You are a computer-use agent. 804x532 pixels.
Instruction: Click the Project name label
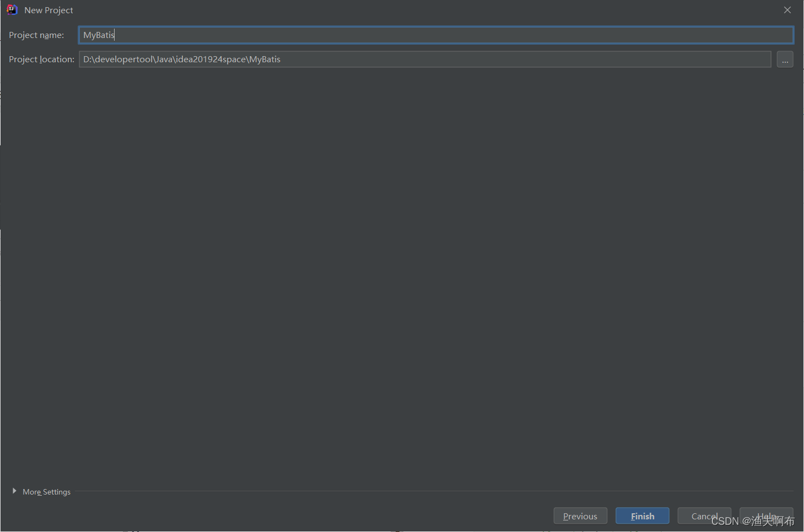pos(36,35)
